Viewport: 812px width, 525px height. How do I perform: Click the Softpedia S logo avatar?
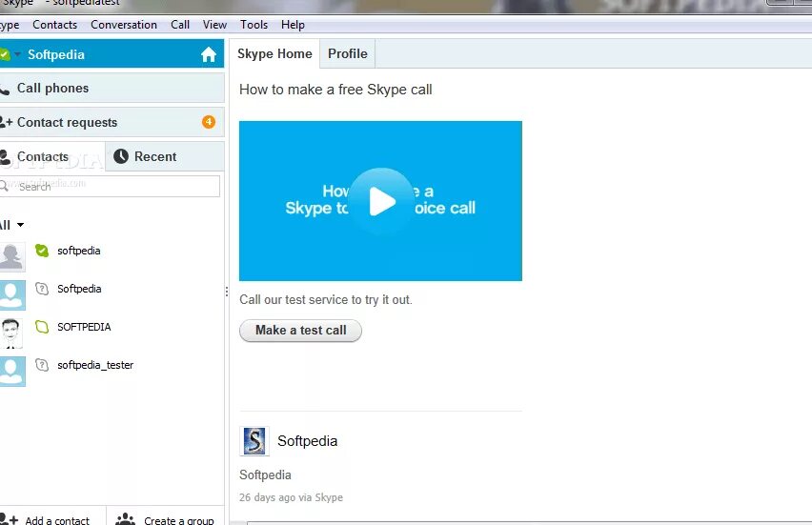coord(254,441)
